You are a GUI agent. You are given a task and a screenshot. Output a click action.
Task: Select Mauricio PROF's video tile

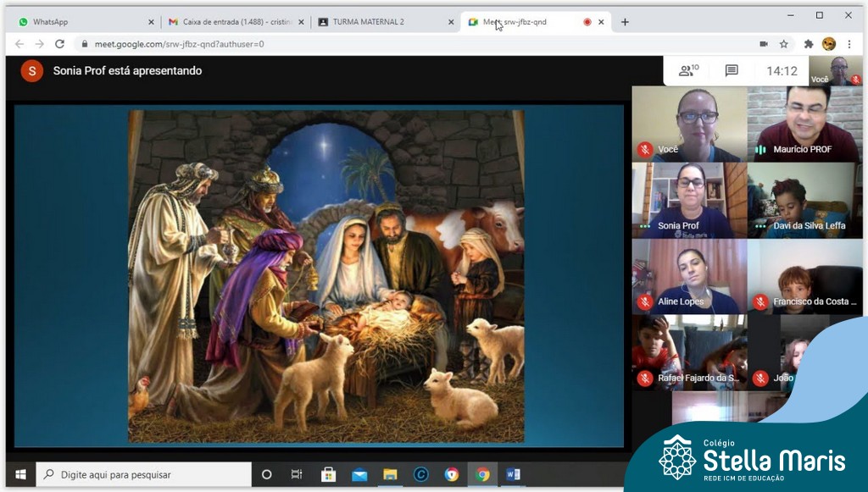point(804,124)
